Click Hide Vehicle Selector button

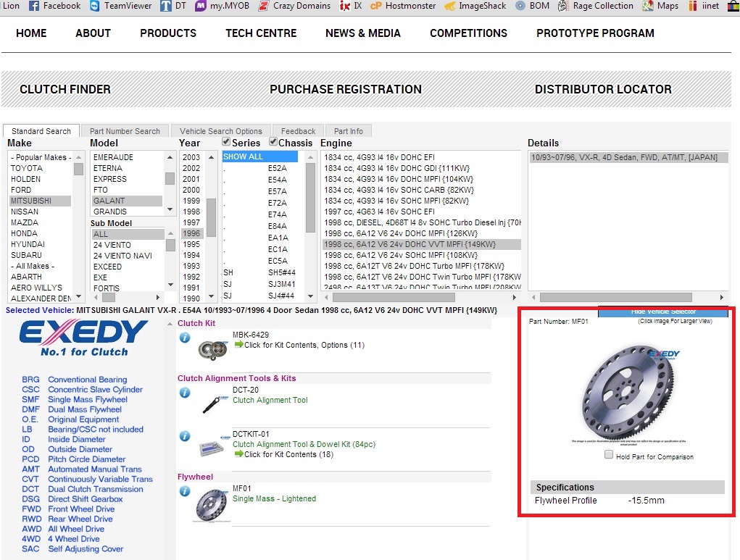pos(663,312)
